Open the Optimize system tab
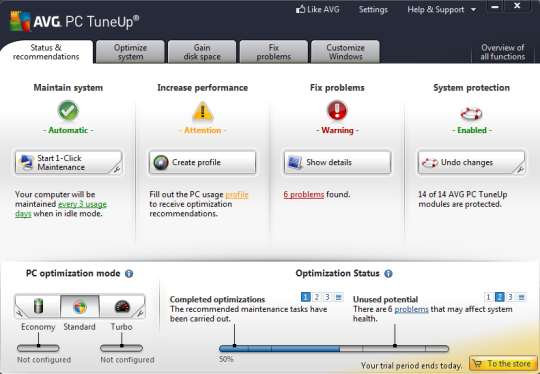Image resolution: width=540 pixels, height=374 pixels. coord(130,52)
